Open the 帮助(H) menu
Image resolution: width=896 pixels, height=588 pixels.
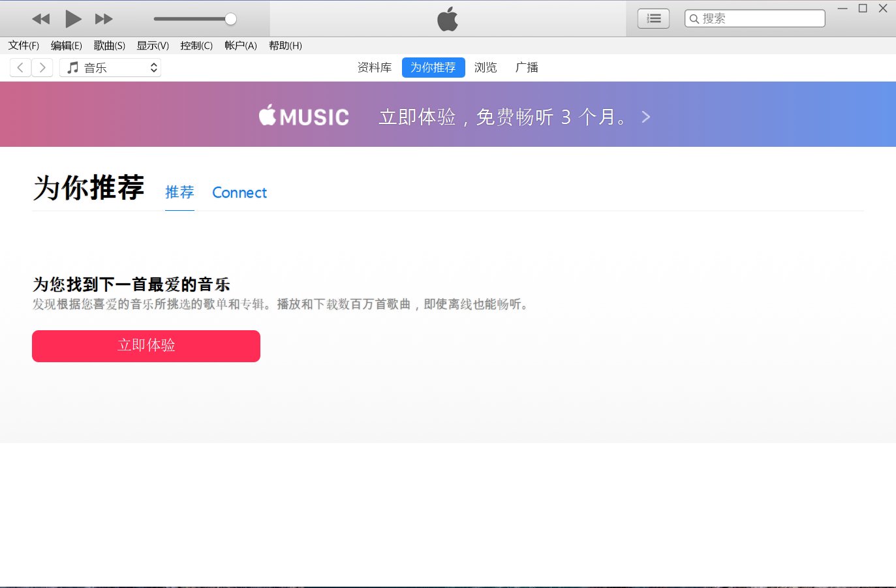pyautogui.click(x=285, y=46)
